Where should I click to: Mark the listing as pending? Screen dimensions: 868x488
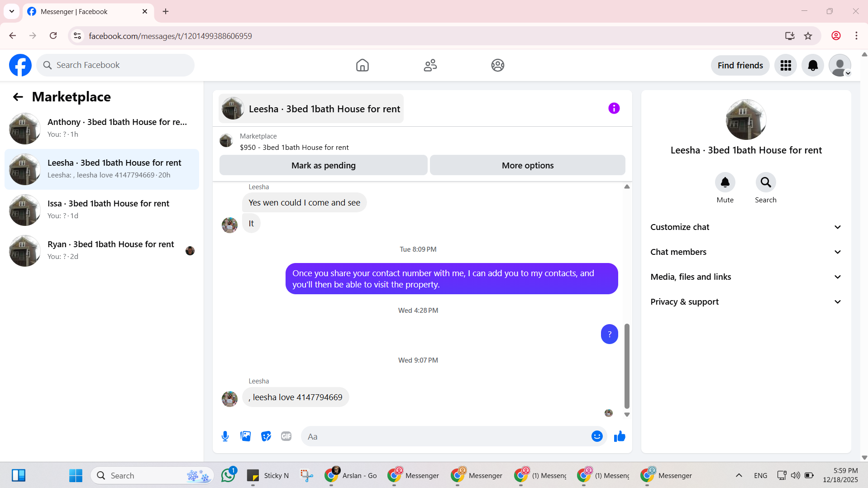pos(323,165)
